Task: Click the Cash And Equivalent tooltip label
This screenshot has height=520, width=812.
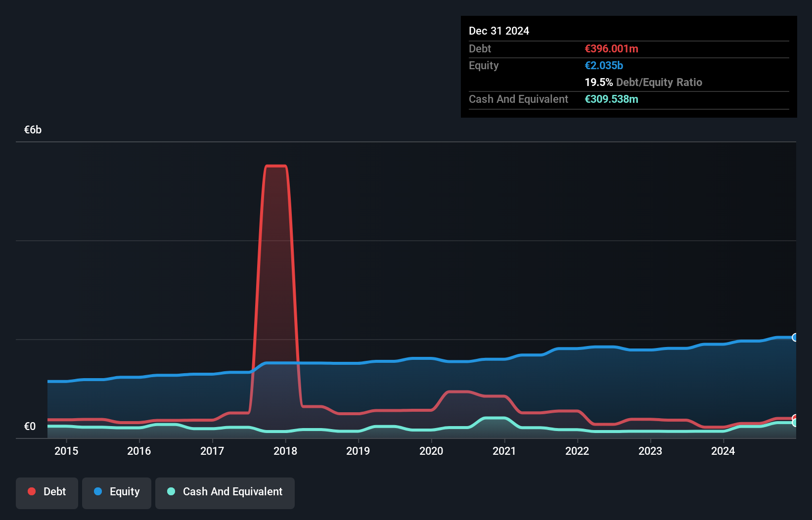Action: pos(518,99)
